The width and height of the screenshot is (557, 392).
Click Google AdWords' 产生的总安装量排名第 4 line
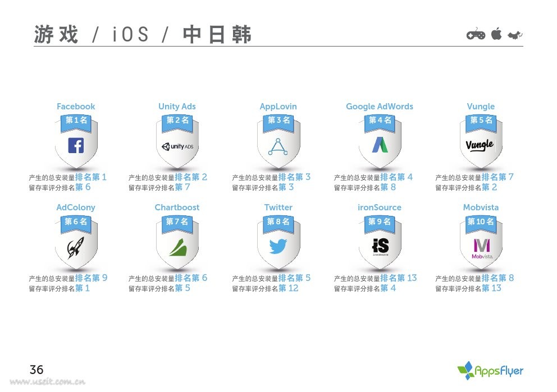pos(373,177)
